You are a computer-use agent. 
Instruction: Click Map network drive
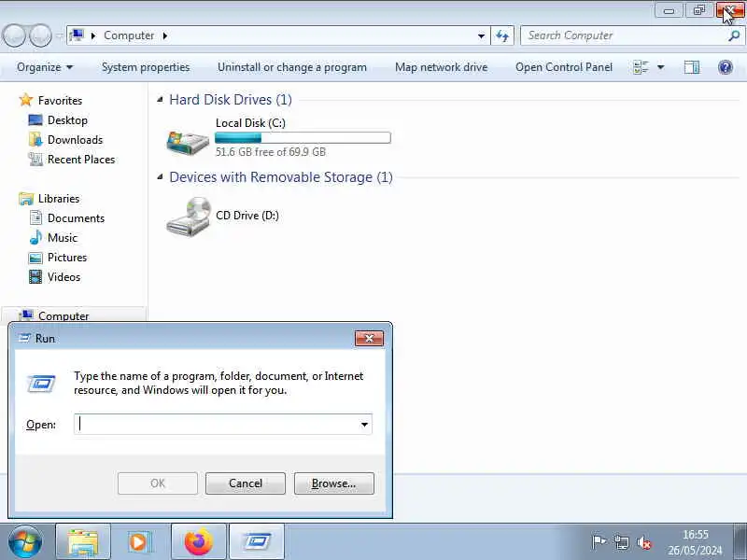click(441, 67)
